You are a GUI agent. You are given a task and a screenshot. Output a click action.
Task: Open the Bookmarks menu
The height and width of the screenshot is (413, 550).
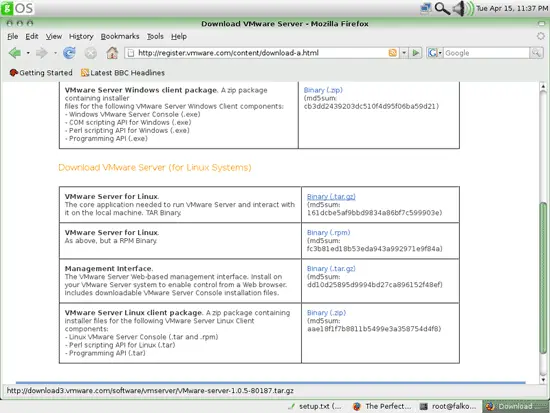click(120, 36)
